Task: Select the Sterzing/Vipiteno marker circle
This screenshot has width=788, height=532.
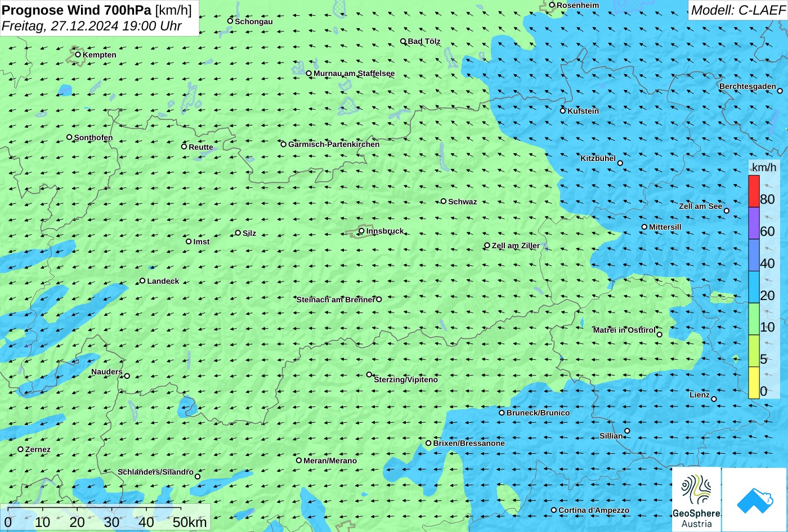Action: tap(369, 374)
